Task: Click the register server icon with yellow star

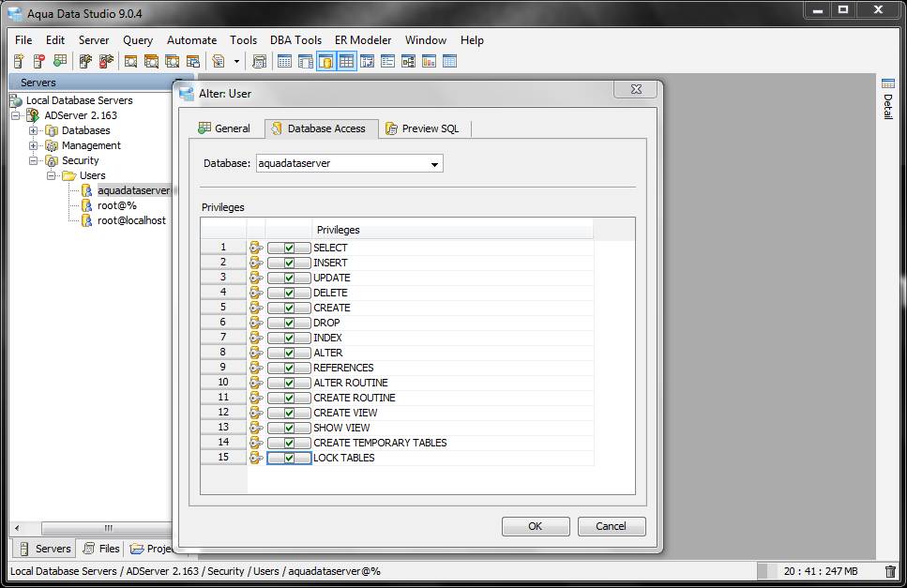Action: pos(19,61)
